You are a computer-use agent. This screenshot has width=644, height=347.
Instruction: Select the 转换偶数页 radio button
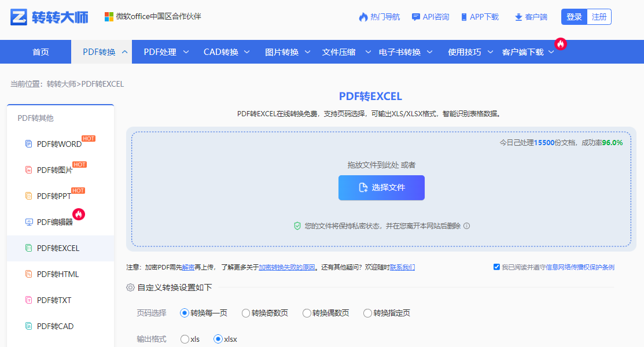307,313
